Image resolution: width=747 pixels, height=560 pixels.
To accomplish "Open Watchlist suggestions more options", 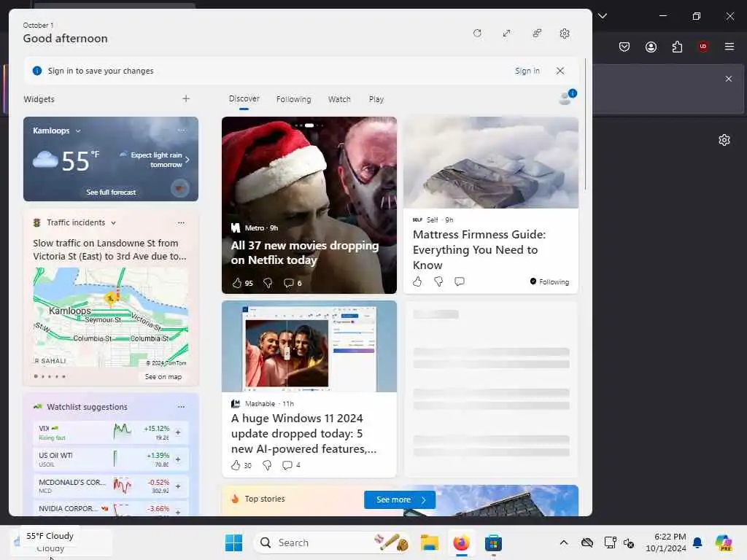I will (x=181, y=407).
